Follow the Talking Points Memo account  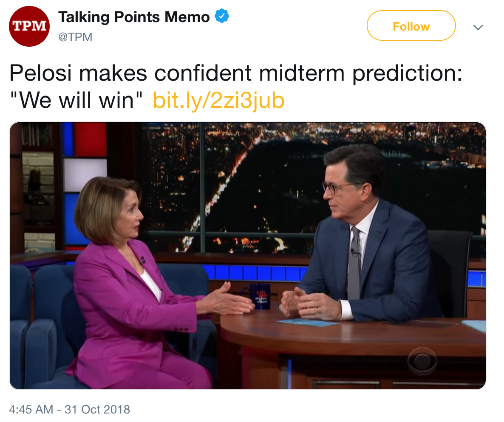pos(411,26)
